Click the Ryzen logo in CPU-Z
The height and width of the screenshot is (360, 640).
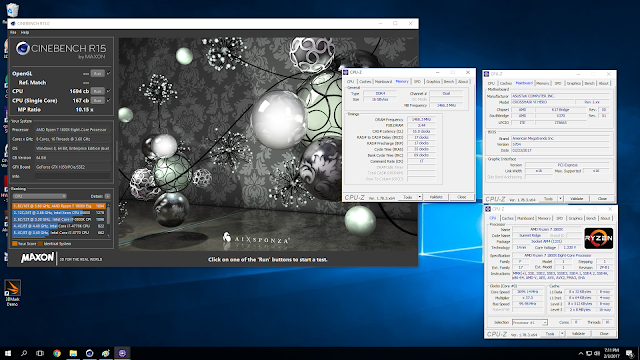coord(598,238)
